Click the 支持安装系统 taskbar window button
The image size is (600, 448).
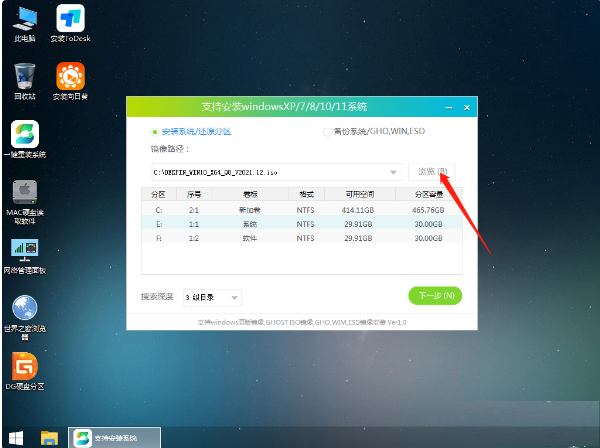coord(113,438)
